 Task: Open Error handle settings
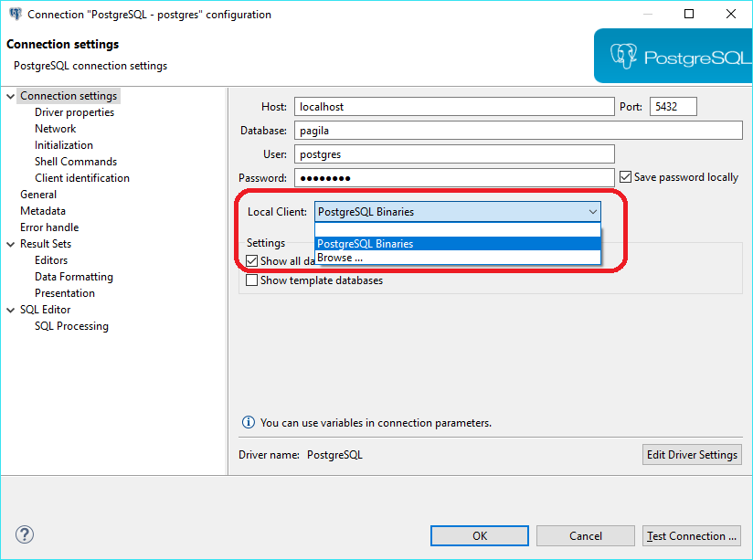[x=49, y=227]
